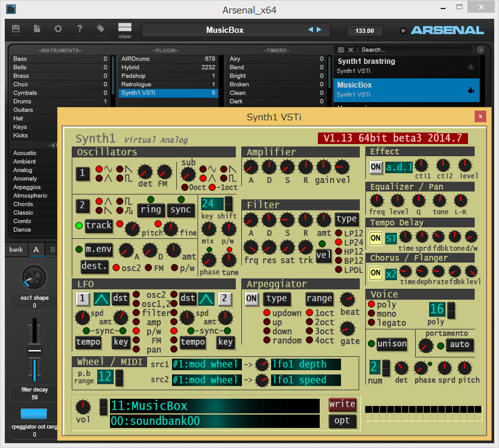
Task: Click the write button
Action: click(342, 404)
